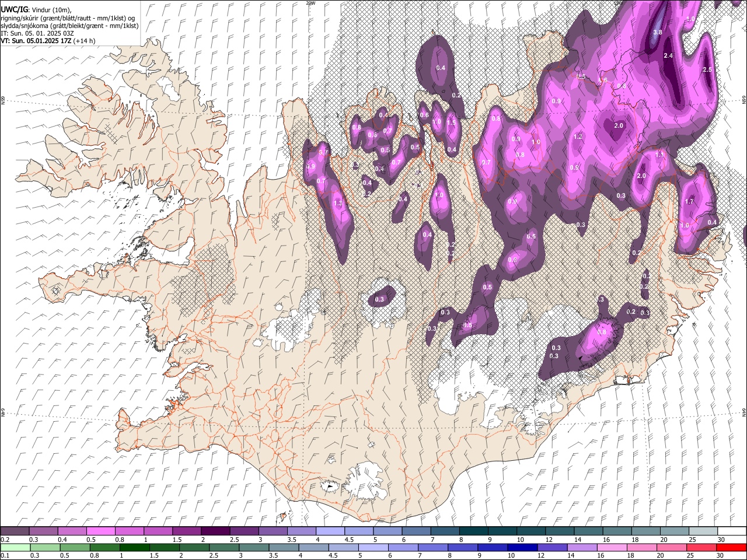The width and height of the screenshot is (747, 560).
Task: Select navy blue lower swatch between 10 and 12
Action: pyautogui.click(x=522, y=547)
